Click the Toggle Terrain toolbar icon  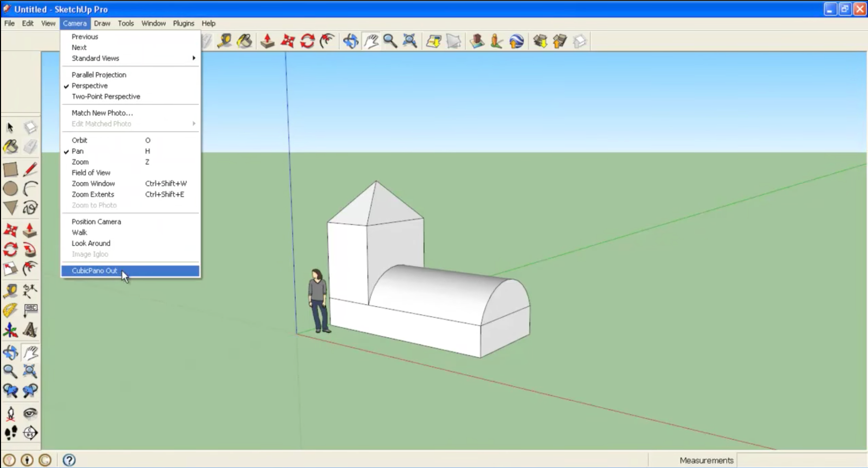point(454,41)
